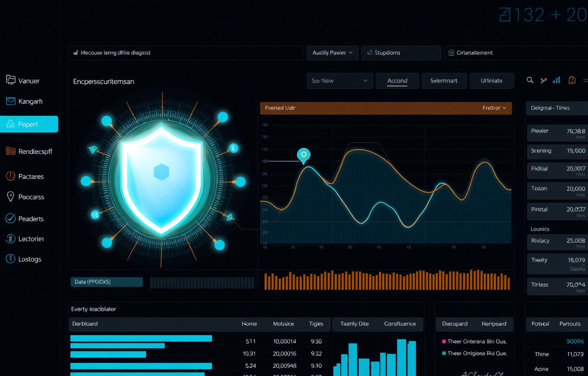Screen dimensions: 588x376
Task: Open the Lostogs alert icon
Action: tap(11, 259)
